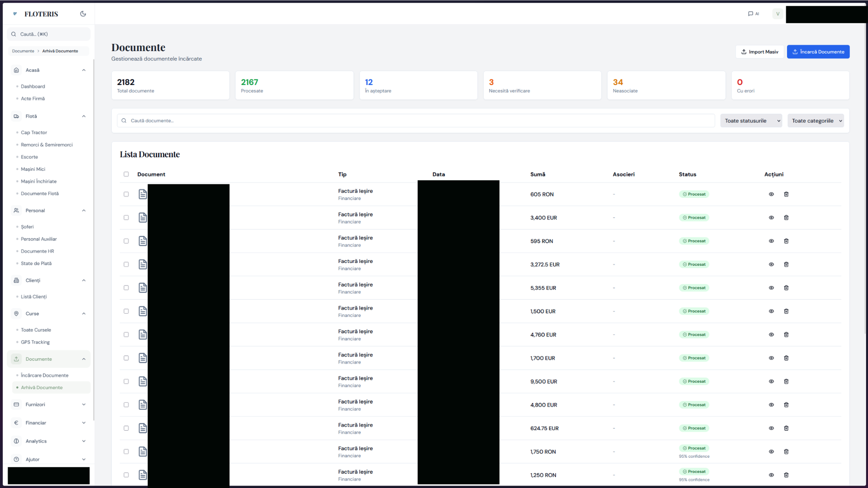Screen dimensions: 868x488
Task: Delete the 5,355 EUR document
Action: [786, 288]
